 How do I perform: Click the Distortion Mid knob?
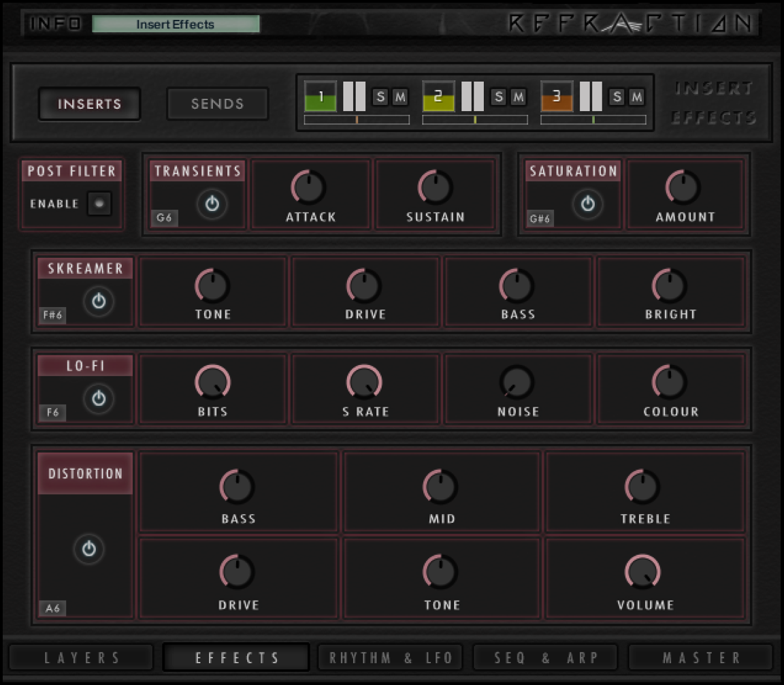[440, 487]
